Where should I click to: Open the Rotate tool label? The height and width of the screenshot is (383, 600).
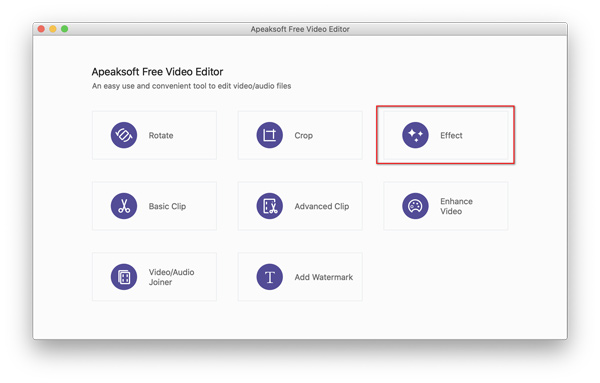click(161, 135)
